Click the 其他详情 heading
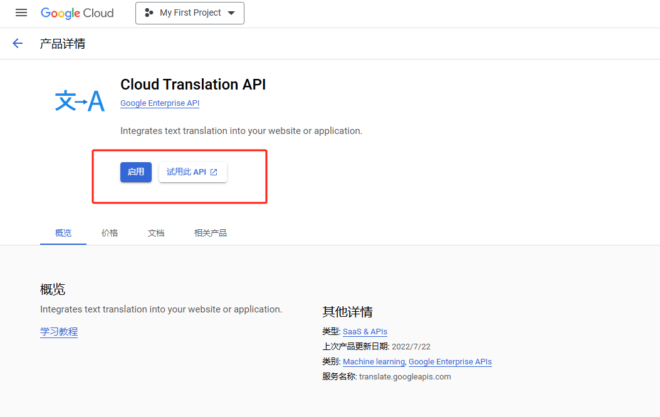 click(x=348, y=312)
